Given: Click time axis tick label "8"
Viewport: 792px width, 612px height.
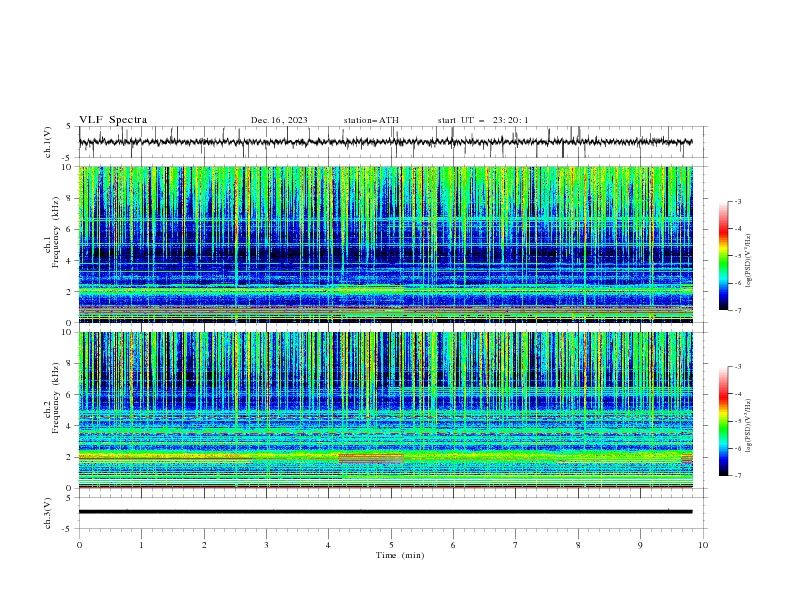Looking at the screenshot, I should click(578, 545).
